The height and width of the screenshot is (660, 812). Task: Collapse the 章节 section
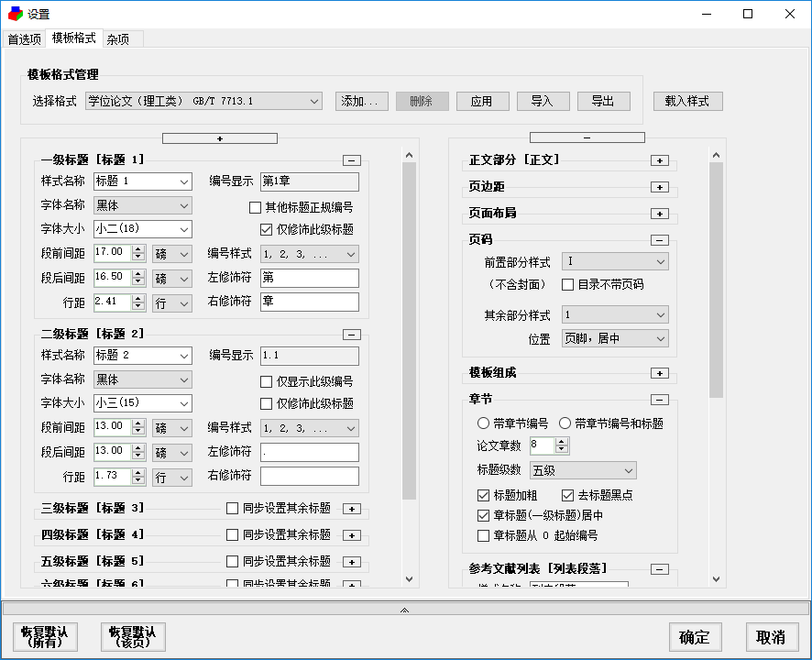pyautogui.click(x=658, y=401)
